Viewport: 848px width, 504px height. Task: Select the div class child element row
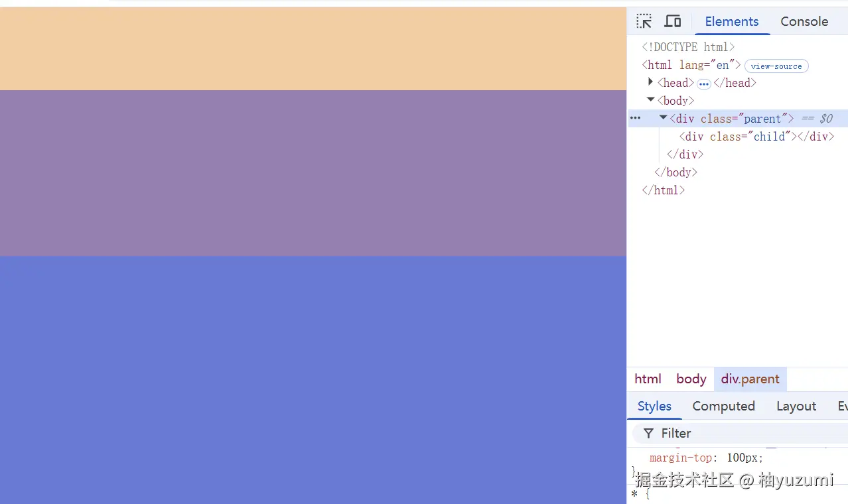(x=737, y=136)
